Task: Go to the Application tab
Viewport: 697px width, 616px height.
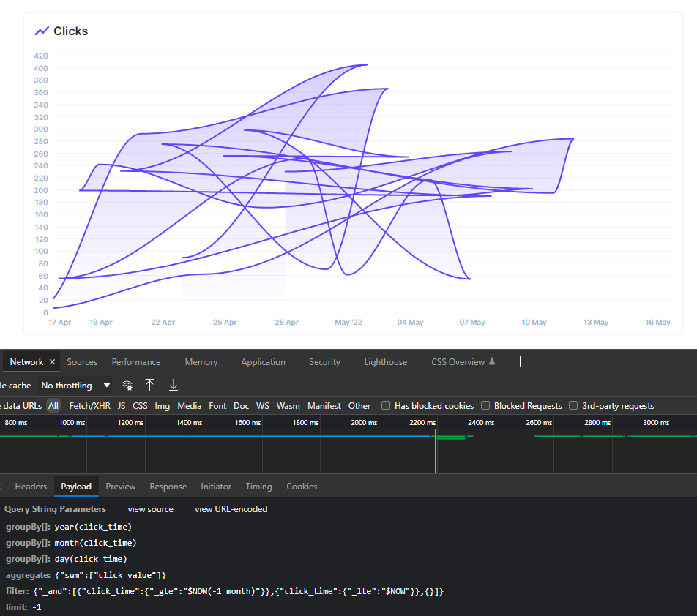Action: (x=263, y=362)
